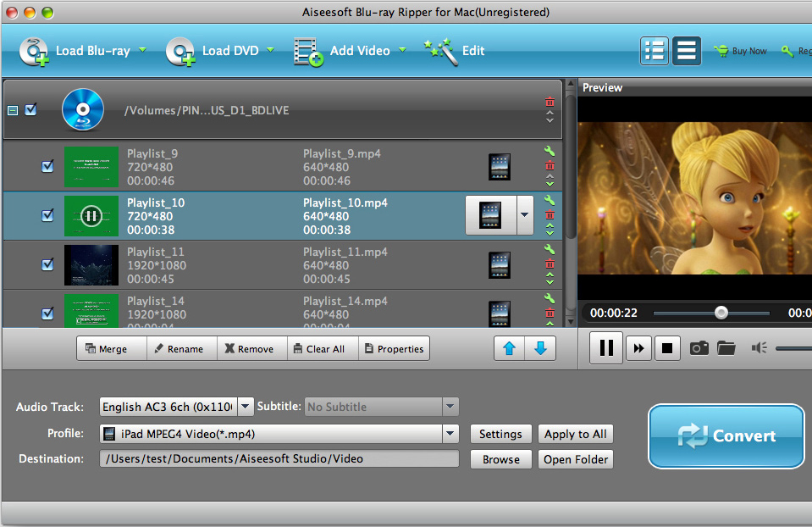The width and height of the screenshot is (812, 527).
Task: Skip forward in the preview
Action: pyautogui.click(x=638, y=348)
